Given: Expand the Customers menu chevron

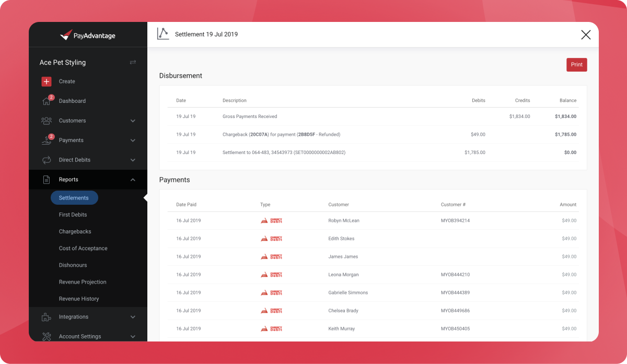Looking at the screenshot, I should pyautogui.click(x=133, y=121).
